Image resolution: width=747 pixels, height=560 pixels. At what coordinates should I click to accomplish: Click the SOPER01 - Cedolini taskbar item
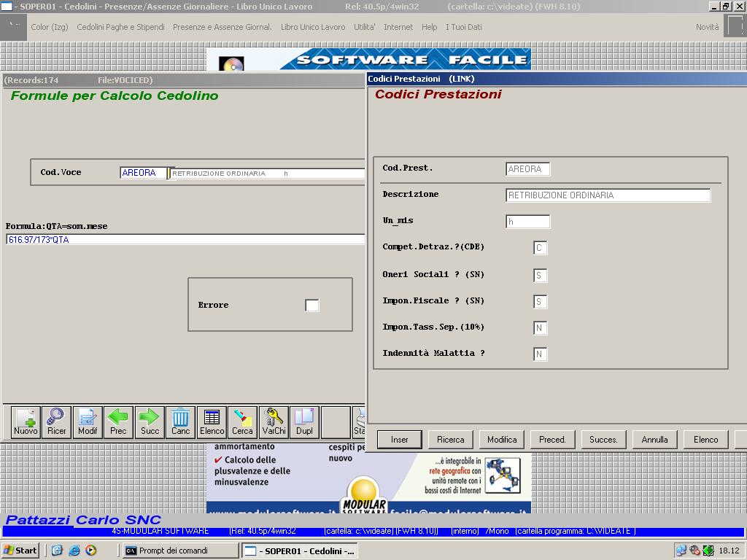click(x=300, y=551)
